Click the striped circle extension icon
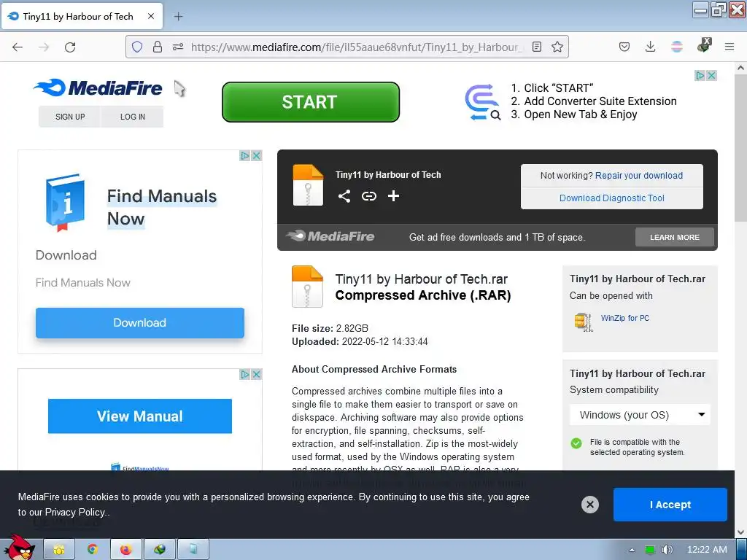The width and height of the screenshot is (747, 560). (x=677, y=47)
